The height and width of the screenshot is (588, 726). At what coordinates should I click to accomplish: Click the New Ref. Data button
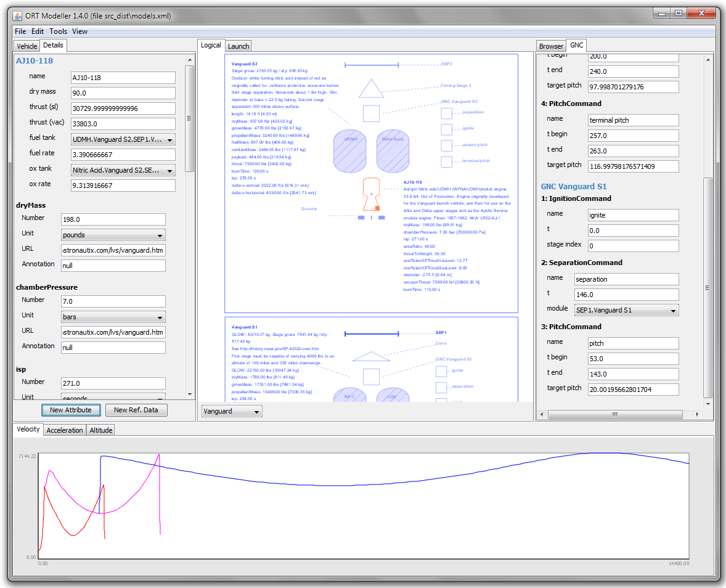point(136,410)
